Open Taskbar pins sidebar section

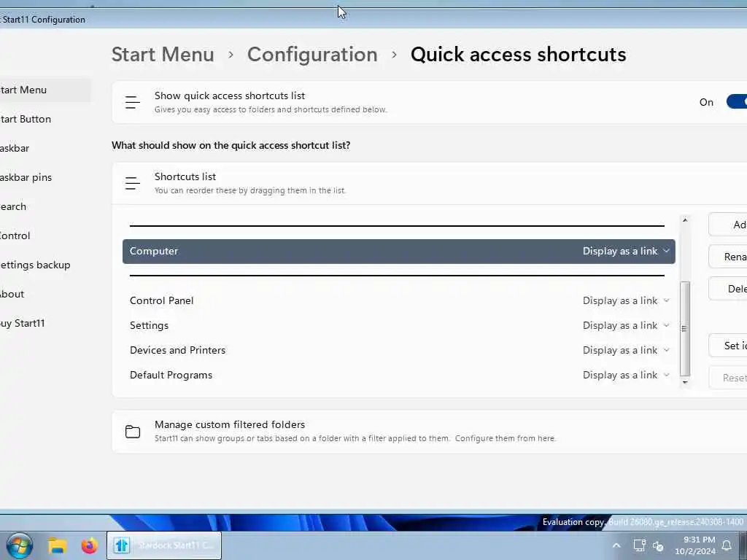click(x=44, y=177)
